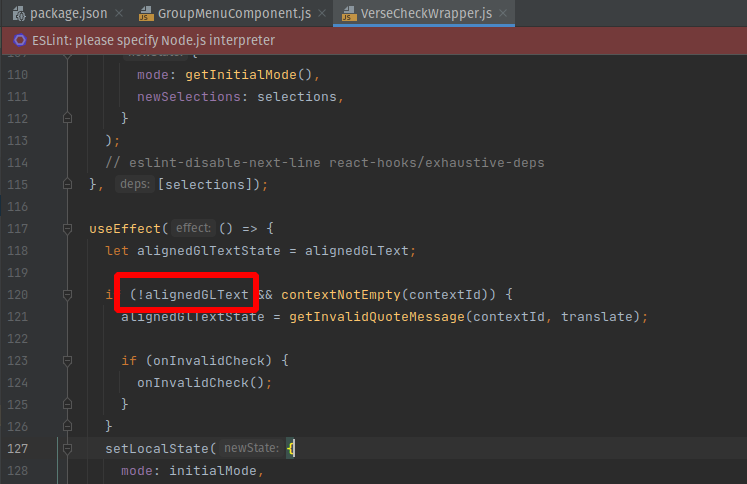Collapse the setLocalState block on line 127

[x=67, y=448]
